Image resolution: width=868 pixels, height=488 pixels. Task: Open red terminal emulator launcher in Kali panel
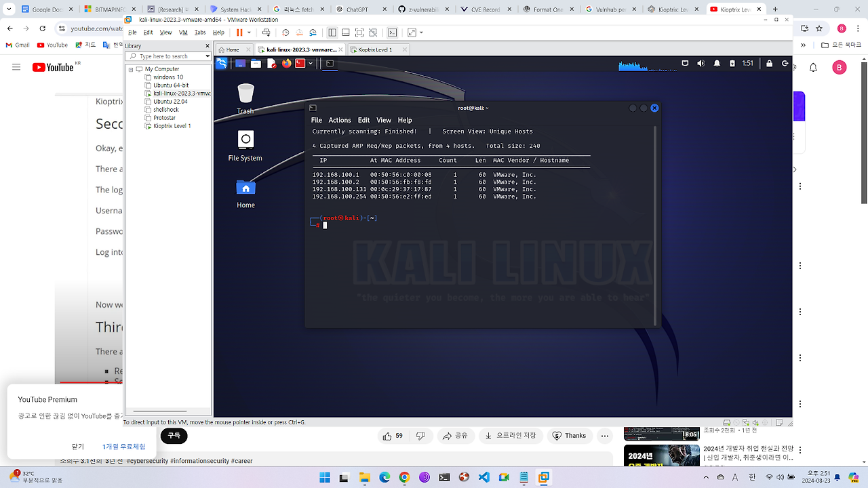click(300, 63)
